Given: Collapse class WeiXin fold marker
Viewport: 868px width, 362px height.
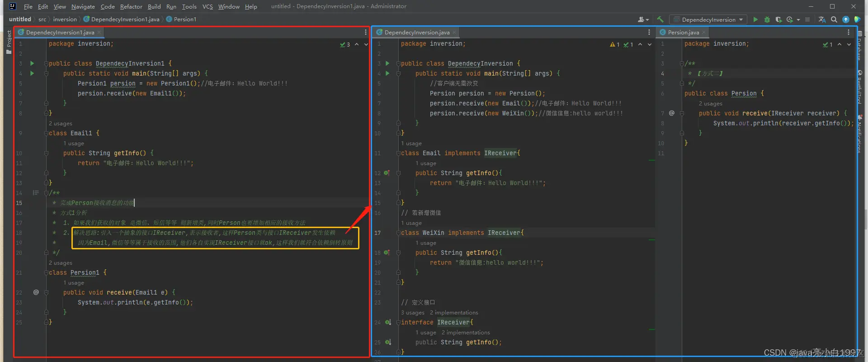Looking at the screenshot, I should pyautogui.click(x=398, y=233).
